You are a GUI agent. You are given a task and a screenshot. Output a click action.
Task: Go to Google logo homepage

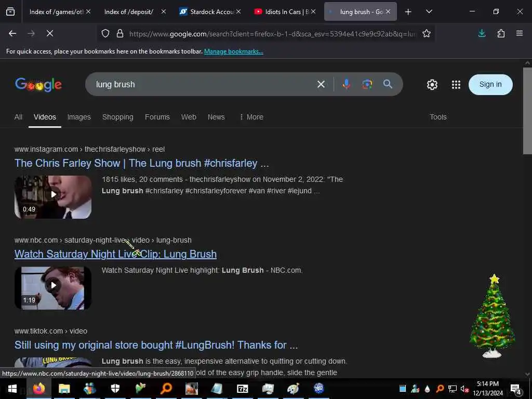pos(38,85)
